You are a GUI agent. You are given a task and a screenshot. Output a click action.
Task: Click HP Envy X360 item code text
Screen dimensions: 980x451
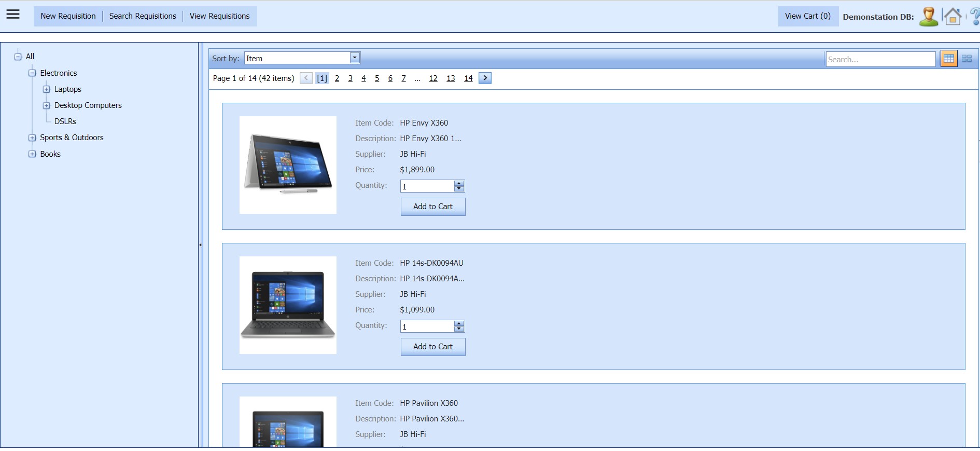click(424, 123)
